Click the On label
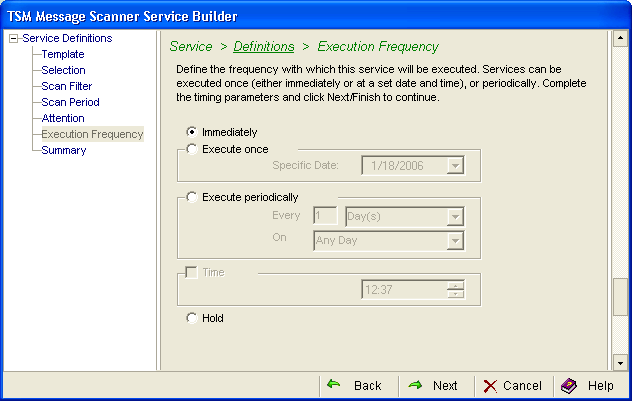The height and width of the screenshot is (401, 632). tap(279, 237)
